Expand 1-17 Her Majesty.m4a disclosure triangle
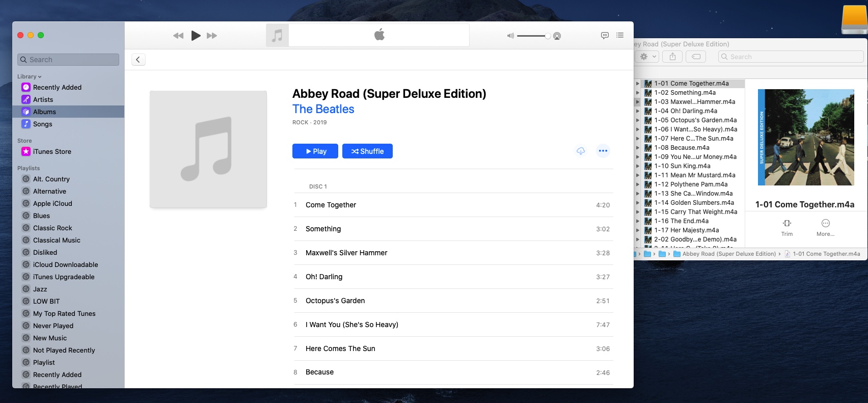 [637, 230]
